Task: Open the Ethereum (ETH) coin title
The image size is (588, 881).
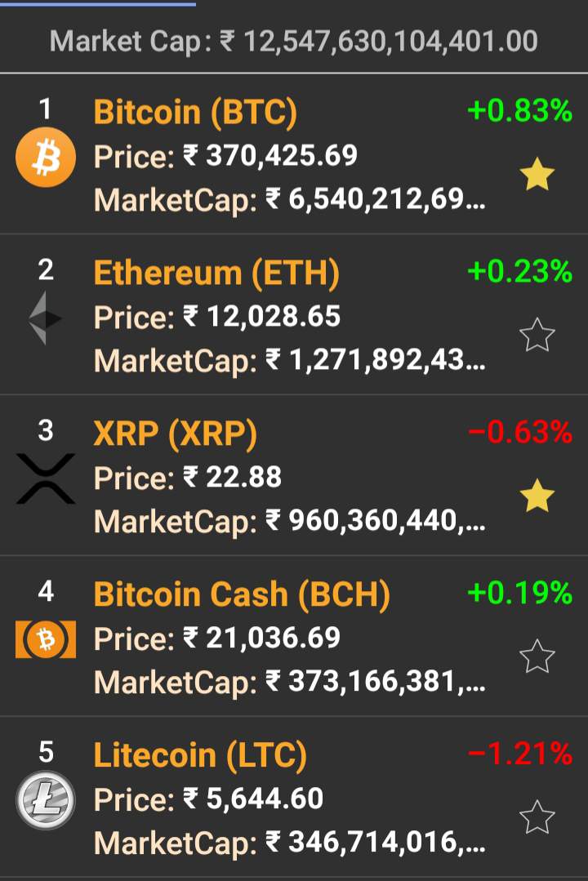Action: (216, 273)
